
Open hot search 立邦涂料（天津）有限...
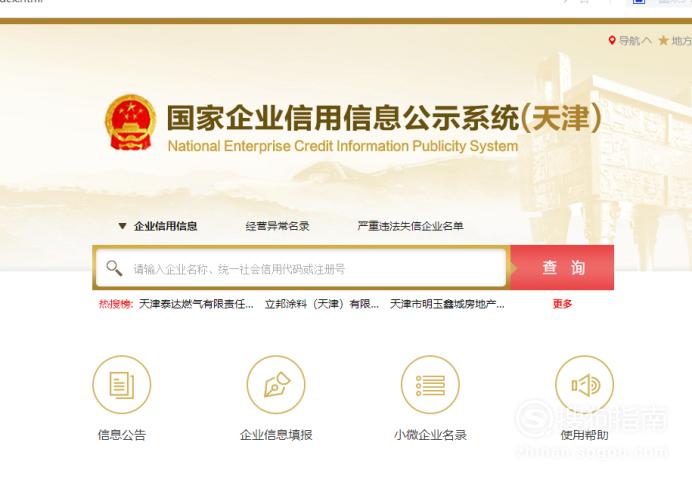(322, 304)
